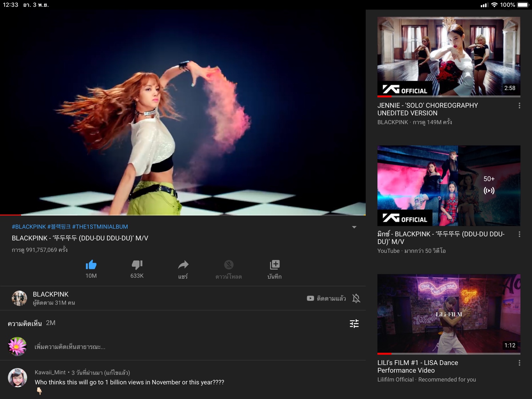Share the video using arrow icon

point(183,265)
